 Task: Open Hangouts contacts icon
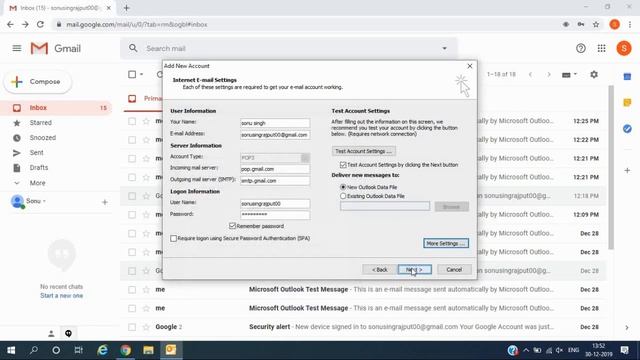(51, 334)
